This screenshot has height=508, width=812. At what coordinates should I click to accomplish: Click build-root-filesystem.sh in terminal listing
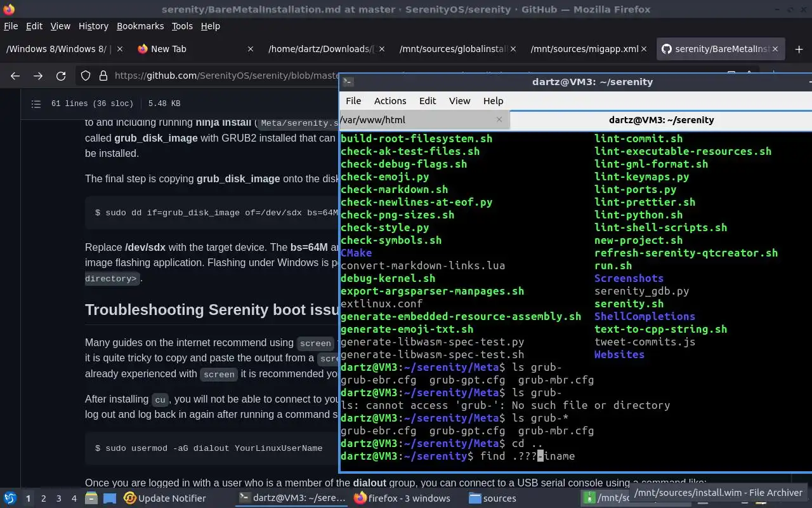[416, 138]
